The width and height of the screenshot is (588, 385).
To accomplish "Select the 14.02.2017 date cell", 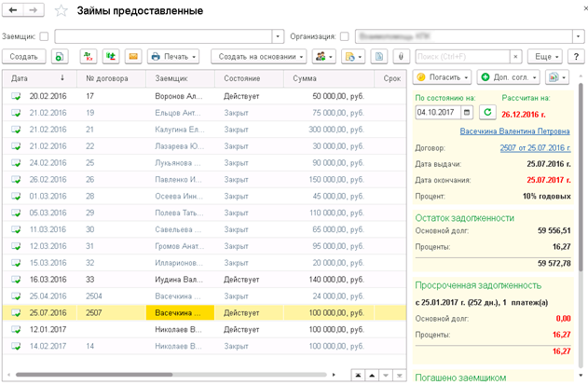I will pos(48,346).
